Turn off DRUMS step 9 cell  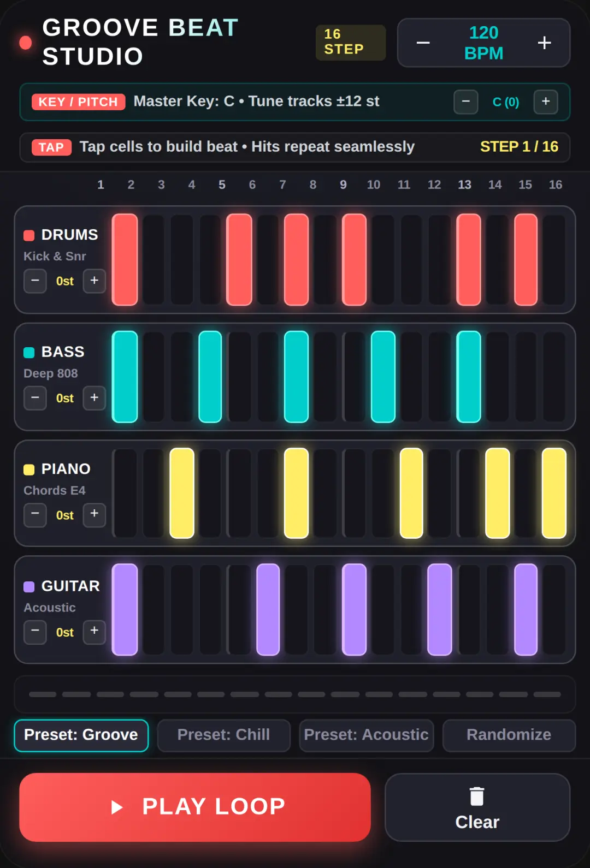[354, 260]
